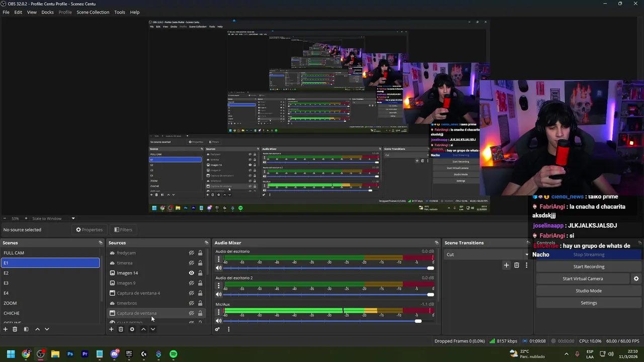
Task: Click the Properties button
Action: tap(89, 230)
